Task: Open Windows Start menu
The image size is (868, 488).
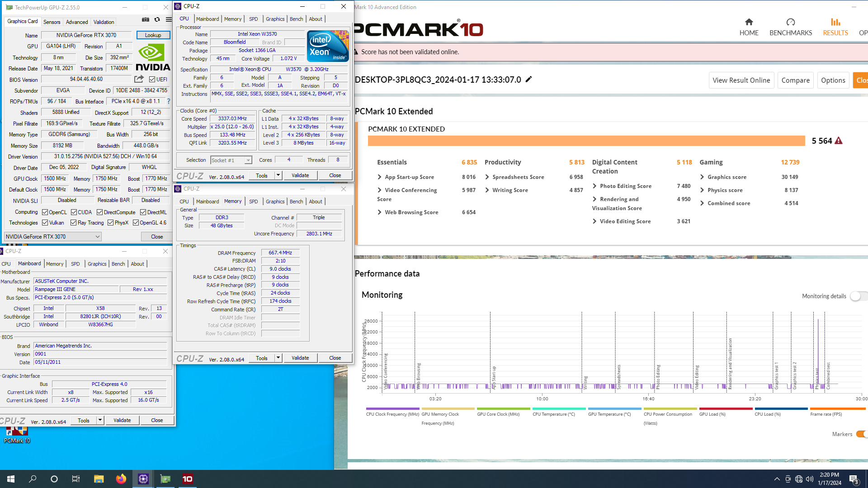Action: [x=11, y=479]
